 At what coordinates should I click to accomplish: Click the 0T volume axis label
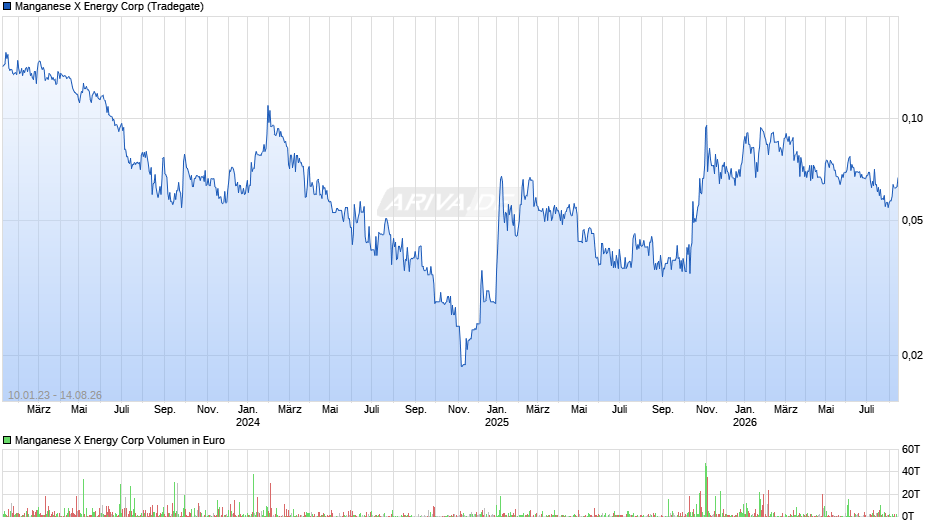click(x=908, y=516)
